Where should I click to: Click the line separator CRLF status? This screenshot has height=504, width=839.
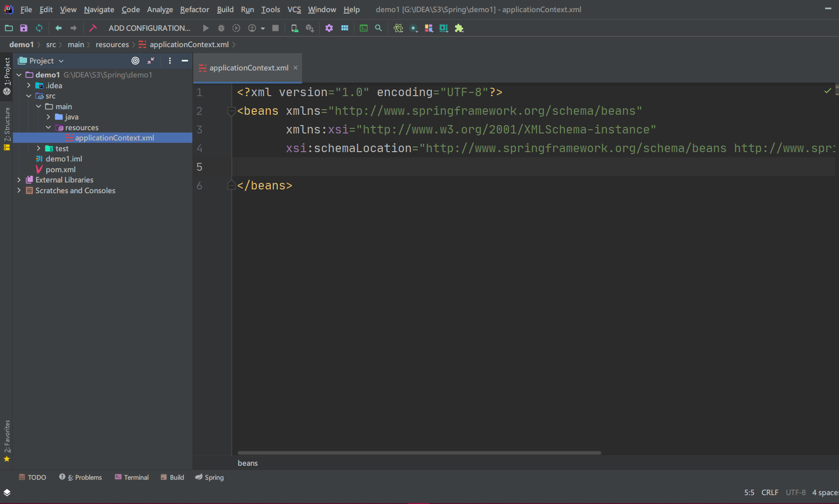[770, 492]
